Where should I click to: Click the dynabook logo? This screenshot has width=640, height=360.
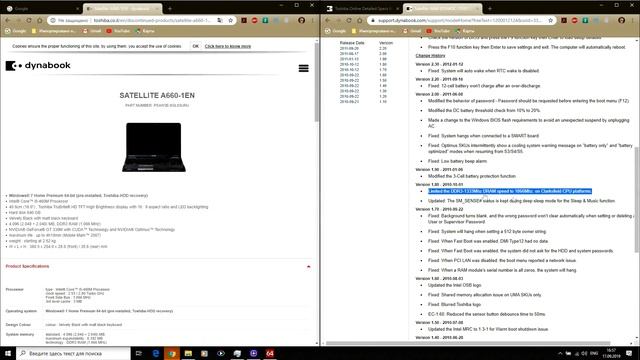pyautogui.click(x=38, y=65)
